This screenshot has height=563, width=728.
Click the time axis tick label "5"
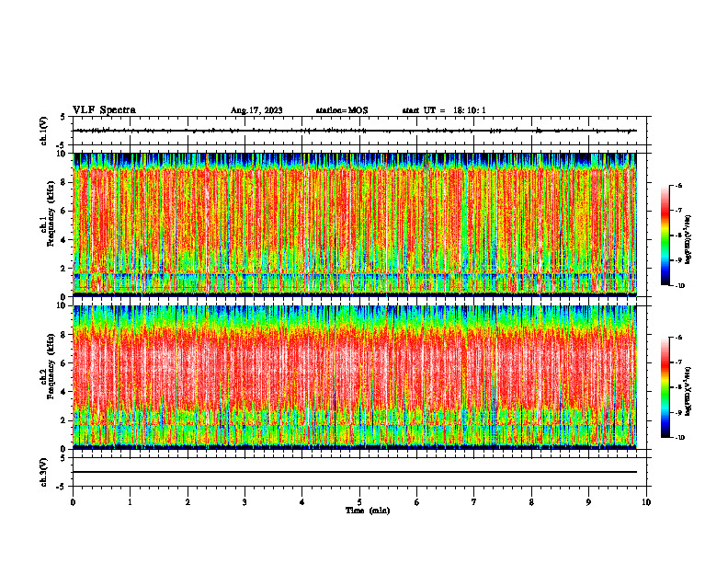tap(359, 502)
